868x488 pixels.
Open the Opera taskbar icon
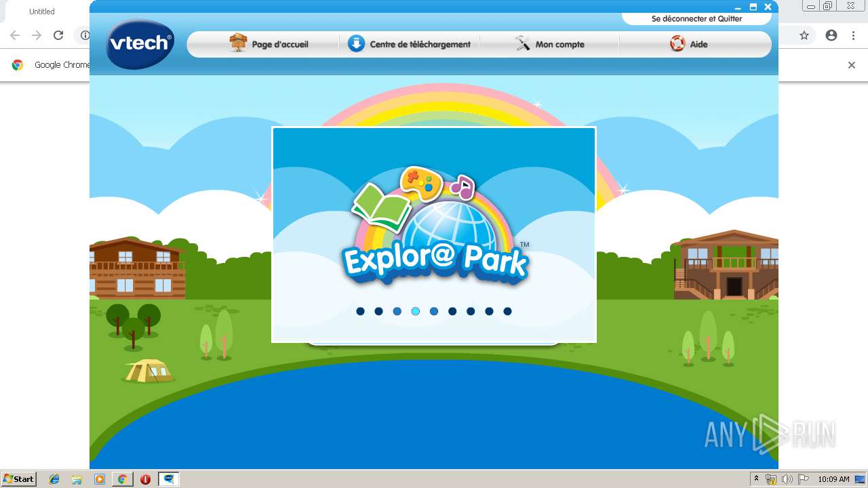click(x=145, y=479)
